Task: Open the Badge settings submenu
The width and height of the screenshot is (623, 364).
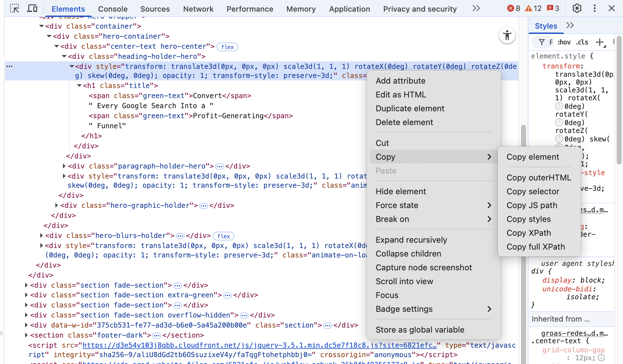Action: (434, 309)
